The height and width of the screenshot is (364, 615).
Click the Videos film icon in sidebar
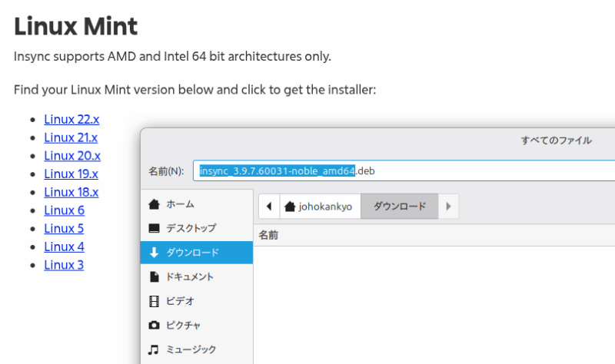[154, 301]
